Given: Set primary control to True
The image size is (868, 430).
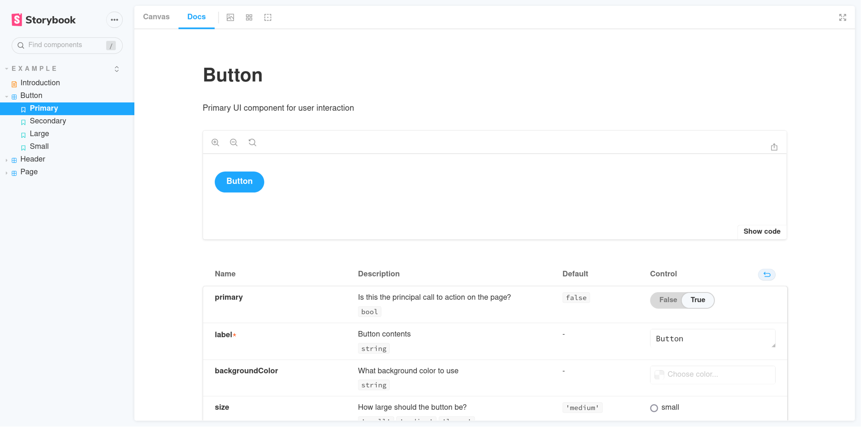Looking at the screenshot, I should [x=698, y=300].
